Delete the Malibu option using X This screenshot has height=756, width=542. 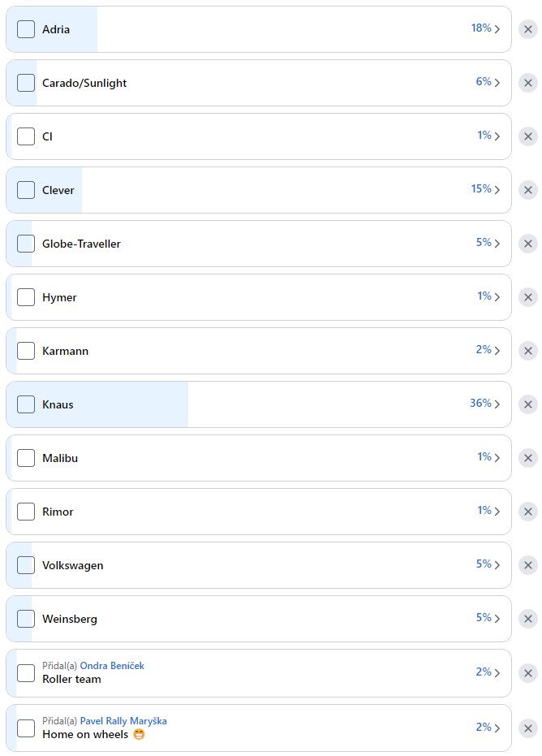tap(528, 458)
